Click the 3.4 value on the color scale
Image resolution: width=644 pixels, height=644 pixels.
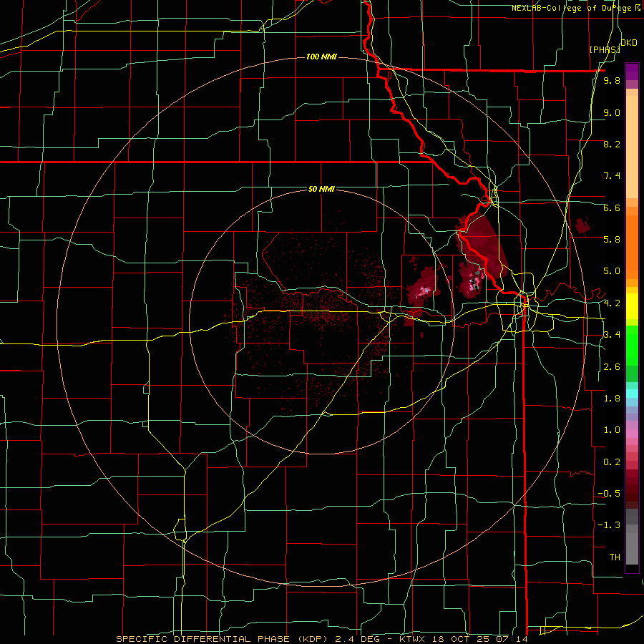pyautogui.click(x=612, y=334)
